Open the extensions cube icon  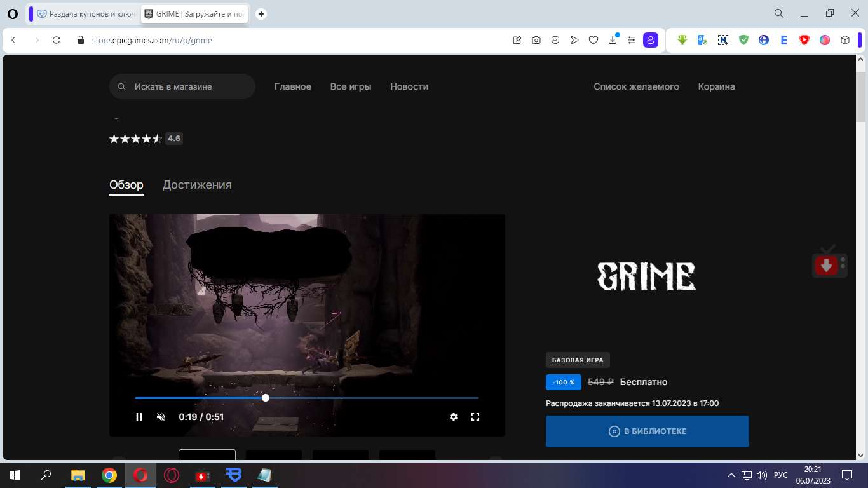845,40
